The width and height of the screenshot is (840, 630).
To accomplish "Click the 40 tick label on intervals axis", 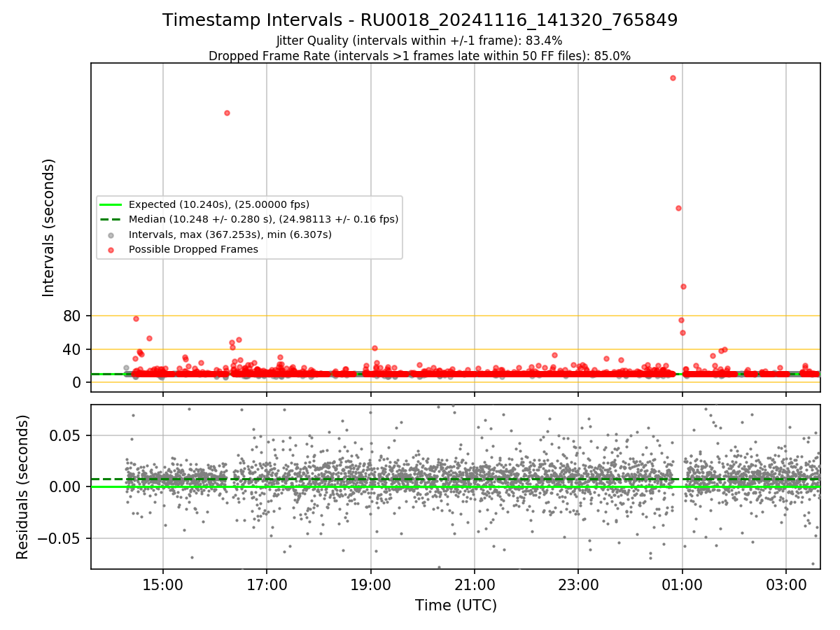I will (73, 349).
